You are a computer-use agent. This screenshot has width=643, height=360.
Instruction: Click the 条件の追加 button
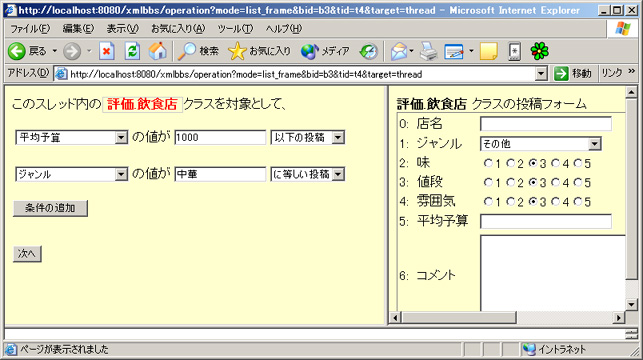click(x=50, y=208)
